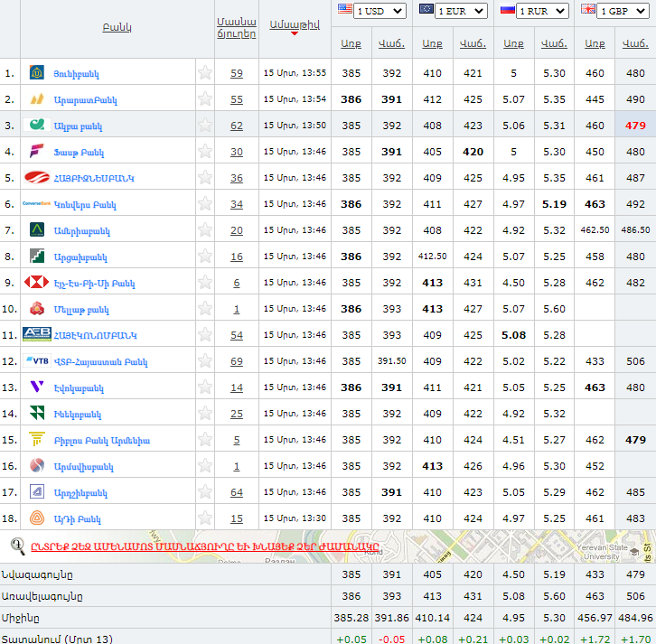The width and height of the screenshot is (656, 644).
Task: Toggle favorite star for row 15 bank
Action: tap(205, 440)
